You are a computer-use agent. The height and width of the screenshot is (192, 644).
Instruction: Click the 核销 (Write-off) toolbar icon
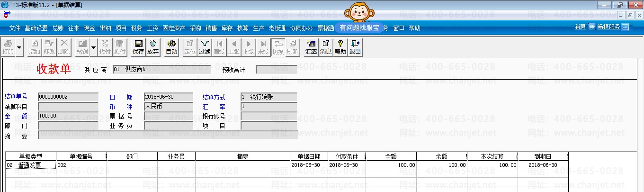[82, 47]
